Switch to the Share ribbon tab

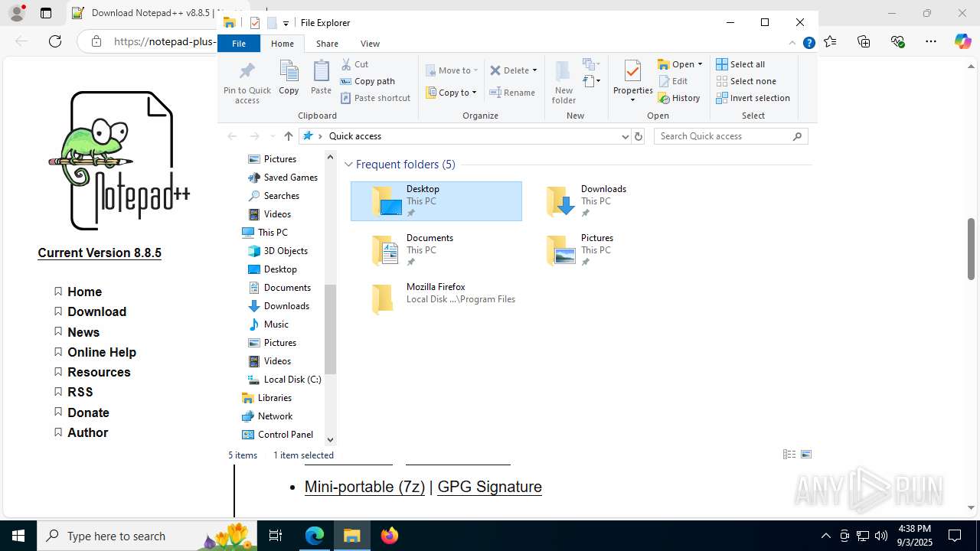point(327,44)
